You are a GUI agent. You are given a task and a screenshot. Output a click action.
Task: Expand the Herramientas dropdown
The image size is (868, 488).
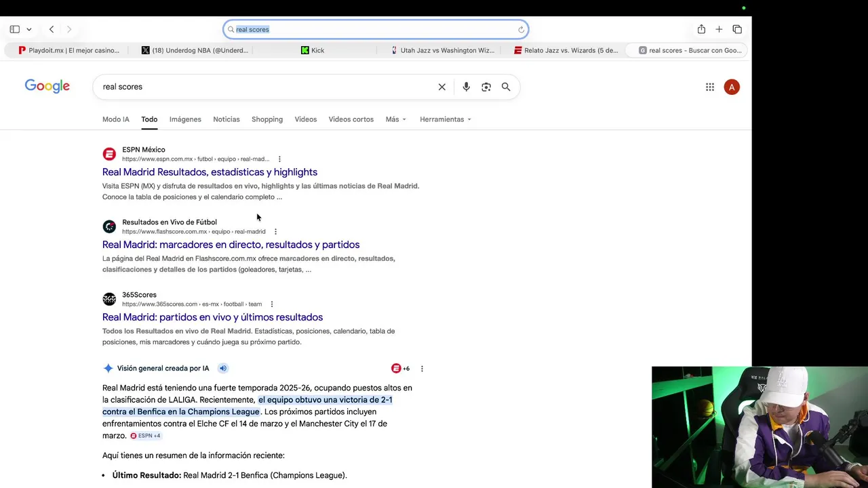pyautogui.click(x=446, y=119)
